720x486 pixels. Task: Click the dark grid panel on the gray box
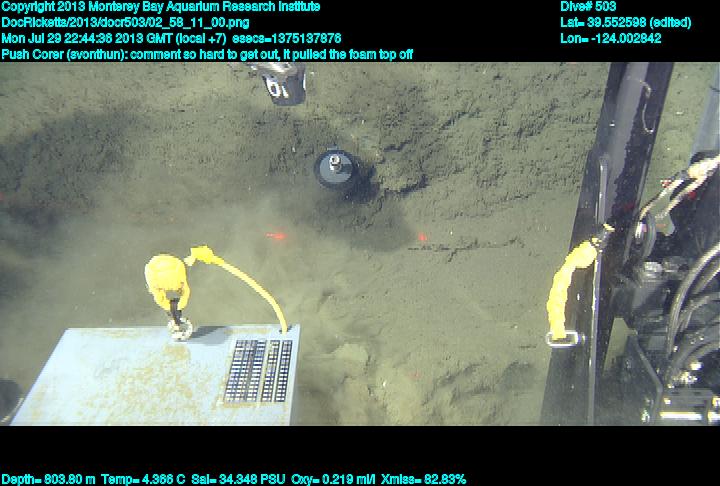(259, 371)
